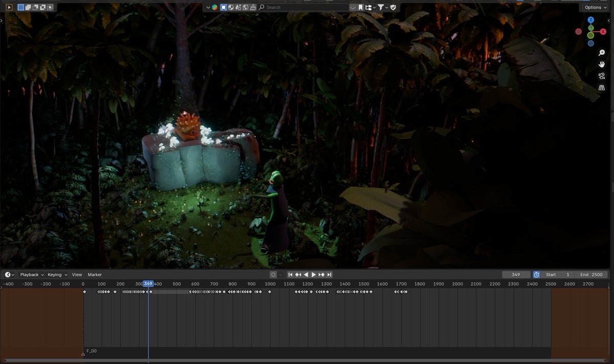Open the dropdown right of the search field
614x364 pixels.
[353, 7]
